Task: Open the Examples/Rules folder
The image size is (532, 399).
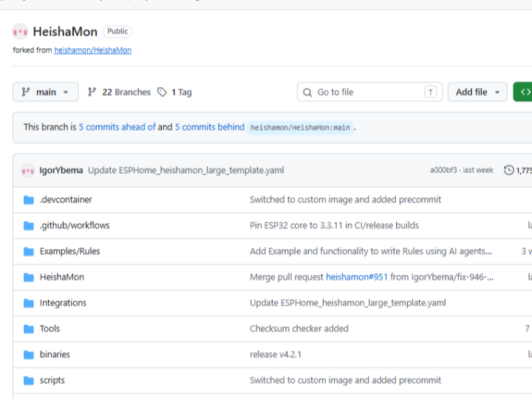Action: point(70,251)
